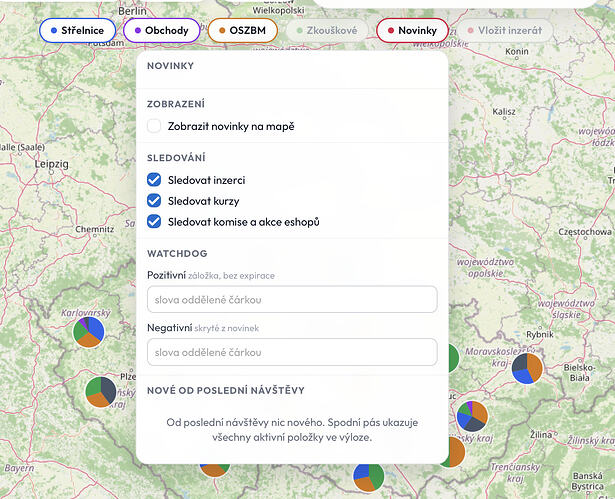Click the 'Od poslední návštěvy nic nového' message
Screen dimensions: 615x499
coord(292,430)
